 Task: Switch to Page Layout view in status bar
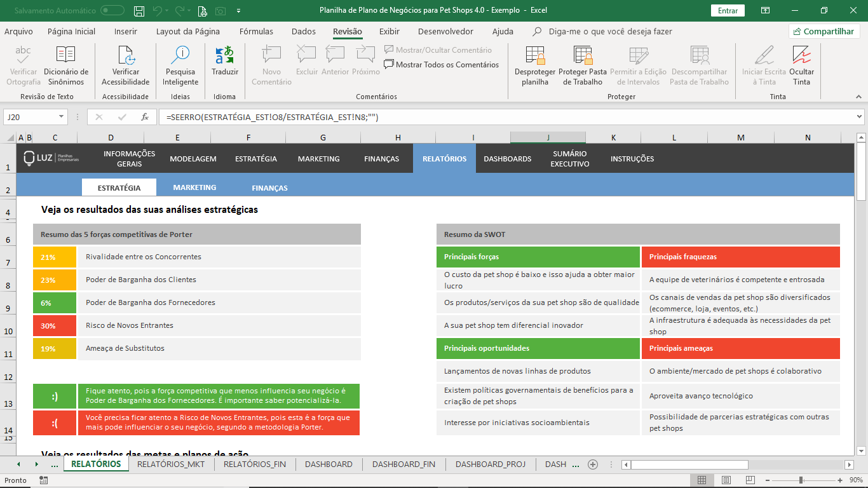pyautogui.click(x=726, y=480)
